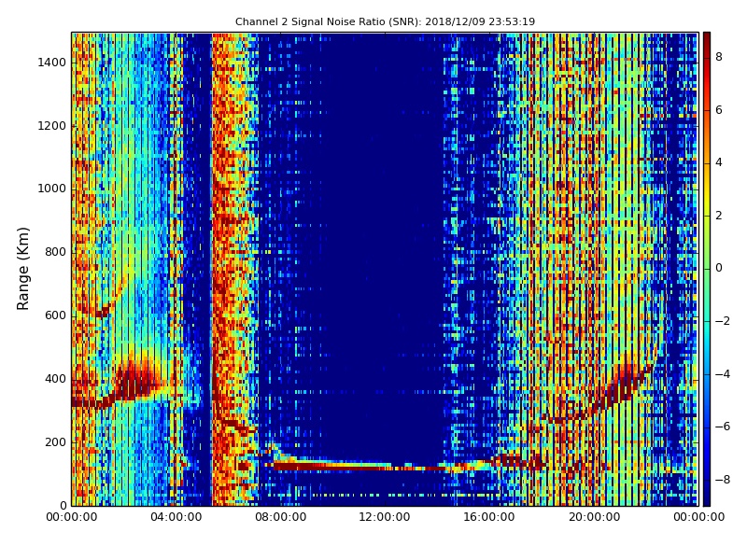
Task: Click the colorbar value −2 label
Action: (x=723, y=320)
